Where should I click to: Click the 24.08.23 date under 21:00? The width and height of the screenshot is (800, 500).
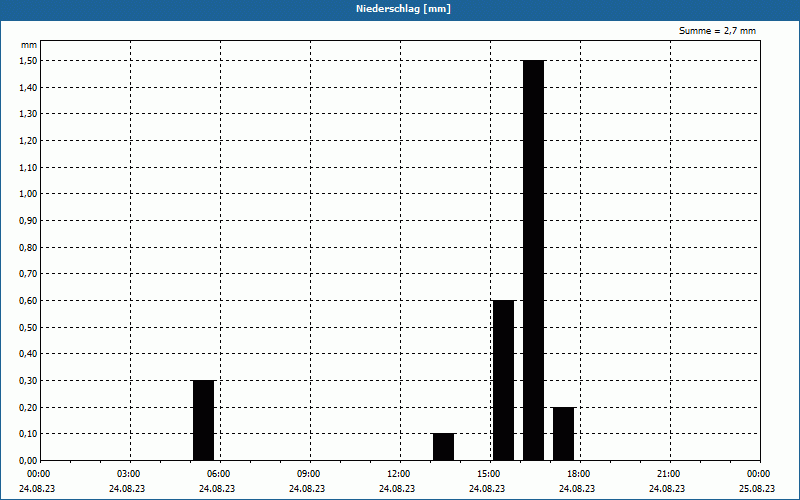[x=667, y=489]
